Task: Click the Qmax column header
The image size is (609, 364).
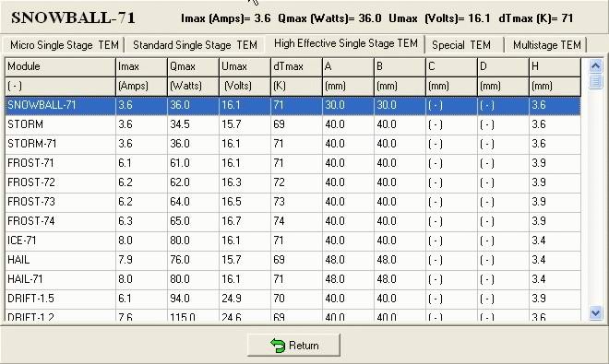Action: point(193,66)
